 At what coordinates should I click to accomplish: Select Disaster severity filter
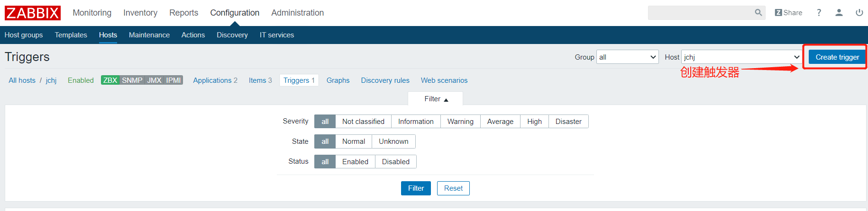pyautogui.click(x=568, y=122)
